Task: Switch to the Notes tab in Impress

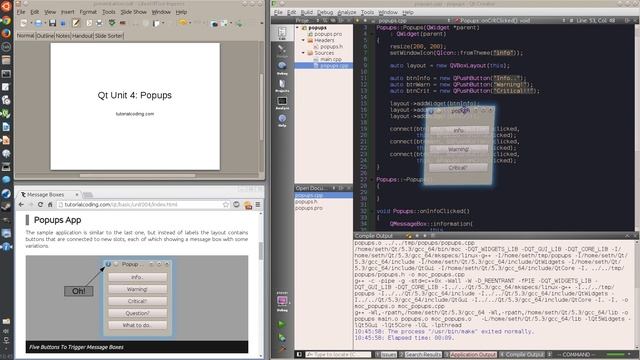Action: pyautogui.click(x=63, y=36)
